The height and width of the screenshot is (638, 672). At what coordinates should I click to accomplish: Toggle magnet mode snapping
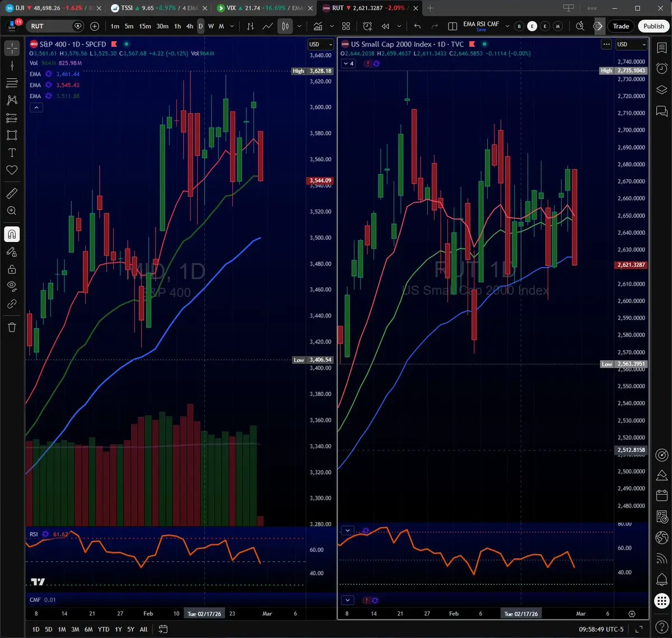click(12, 234)
